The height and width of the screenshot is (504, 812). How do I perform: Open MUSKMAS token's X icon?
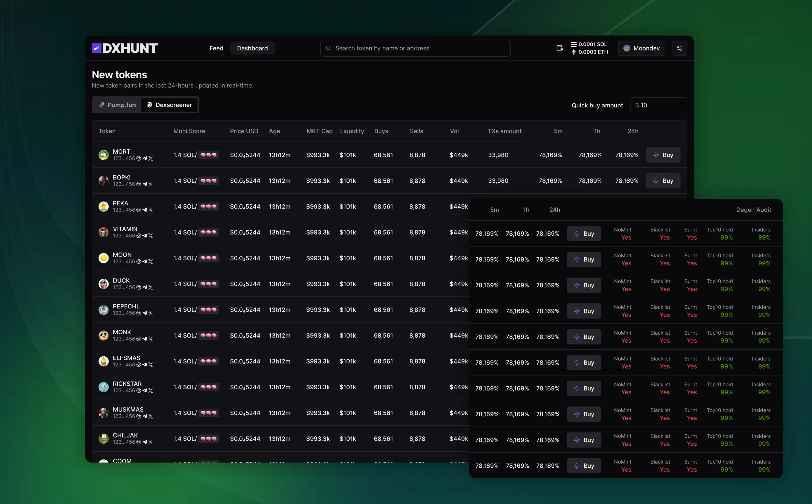coord(151,416)
